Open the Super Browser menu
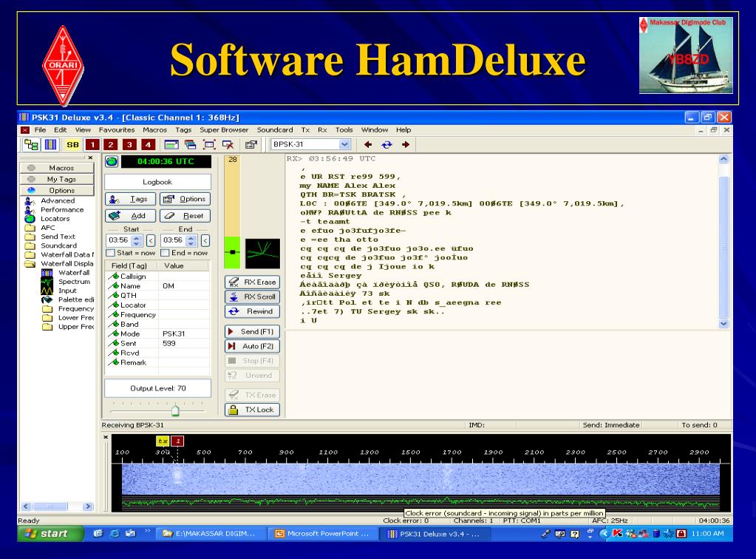This screenshot has width=756, height=559. (224, 129)
